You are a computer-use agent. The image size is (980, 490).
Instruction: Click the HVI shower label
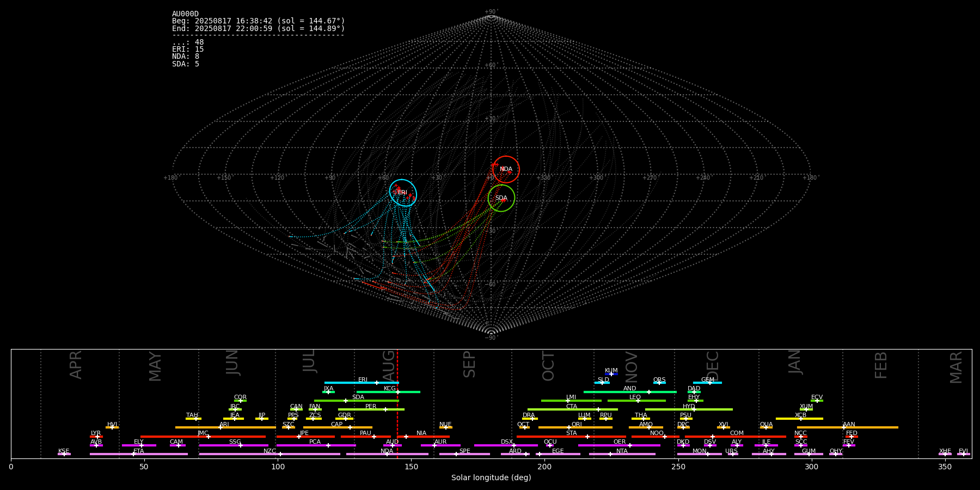[112, 425]
